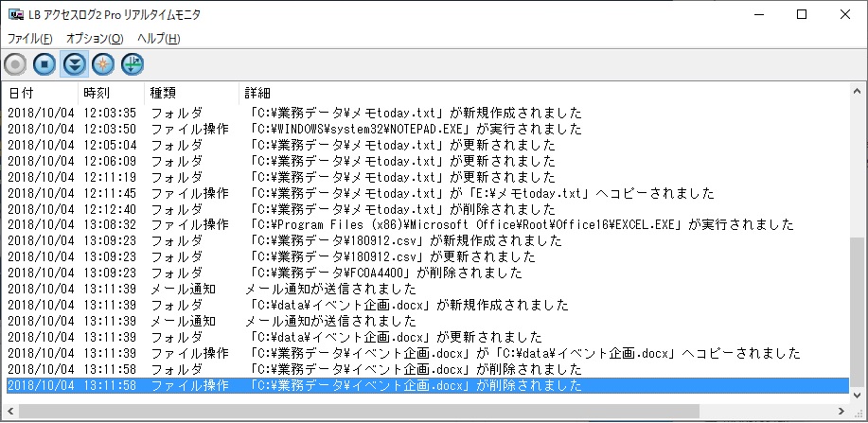Click the vertical scrollbar thumb

click(x=857, y=311)
